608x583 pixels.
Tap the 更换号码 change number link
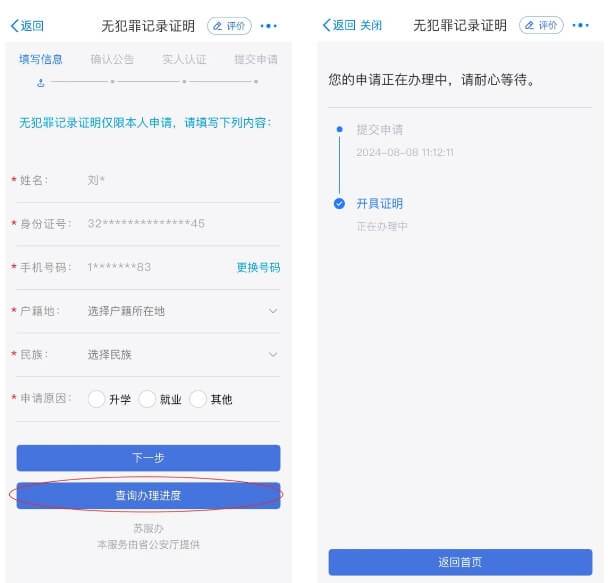point(258,267)
